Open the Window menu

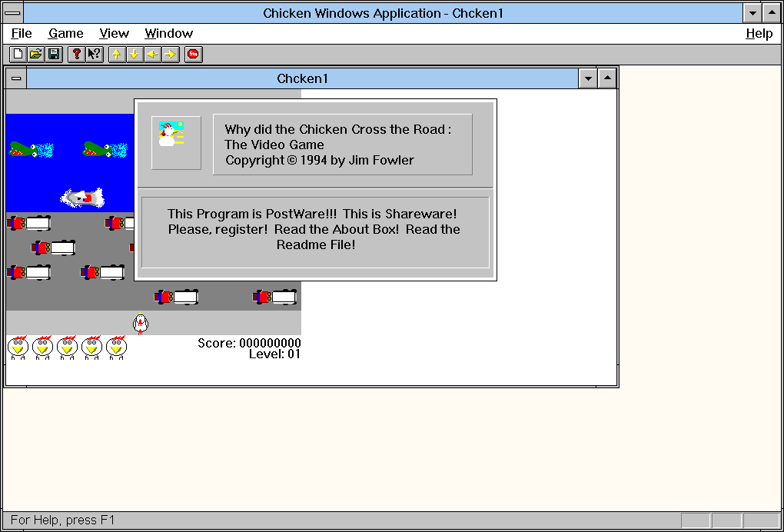tap(168, 33)
